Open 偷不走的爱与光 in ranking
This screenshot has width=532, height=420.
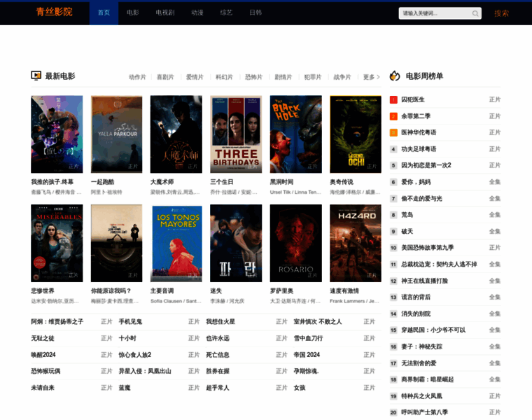pyautogui.click(x=421, y=199)
